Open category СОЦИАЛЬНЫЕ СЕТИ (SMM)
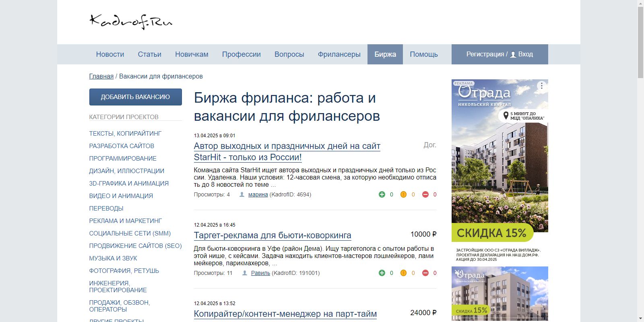 coord(130,233)
